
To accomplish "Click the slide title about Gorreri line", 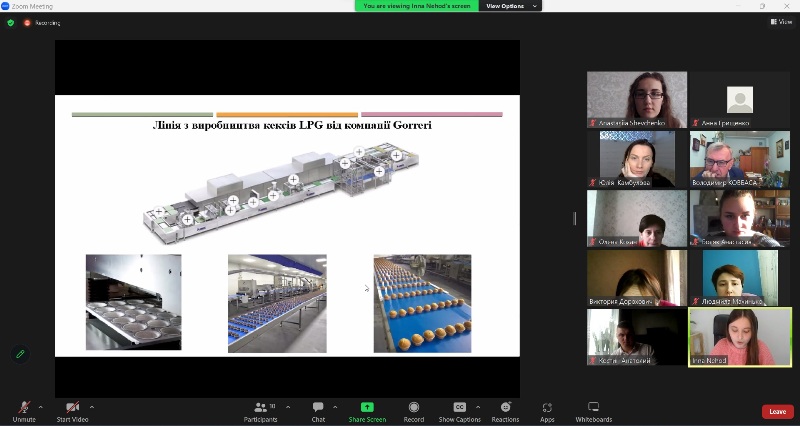I will pos(292,125).
